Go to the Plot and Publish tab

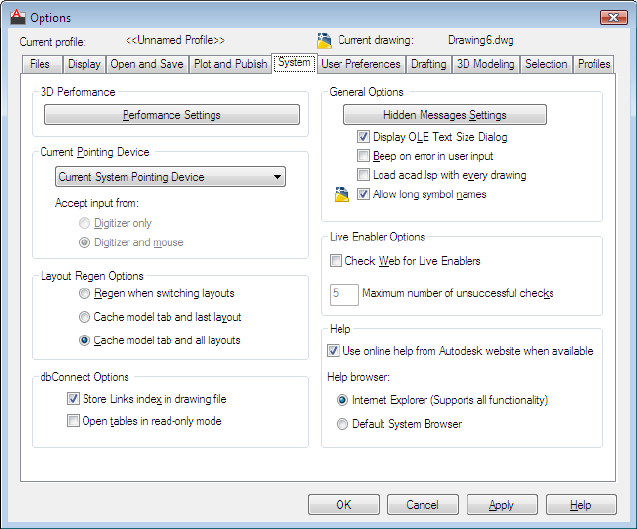click(230, 64)
